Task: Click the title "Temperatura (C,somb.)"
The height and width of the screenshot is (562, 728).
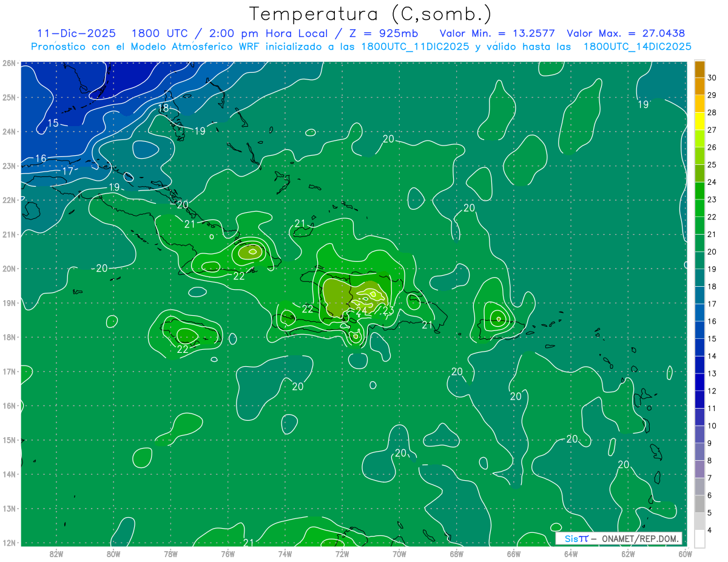Action: coord(371,15)
